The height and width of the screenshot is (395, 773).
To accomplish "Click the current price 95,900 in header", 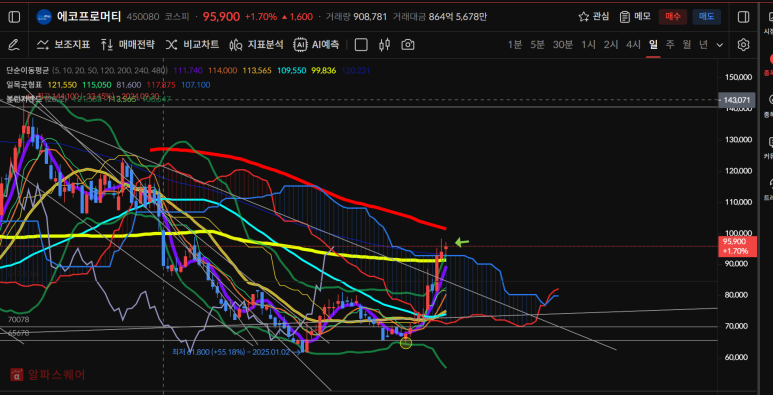I will click(221, 17).
